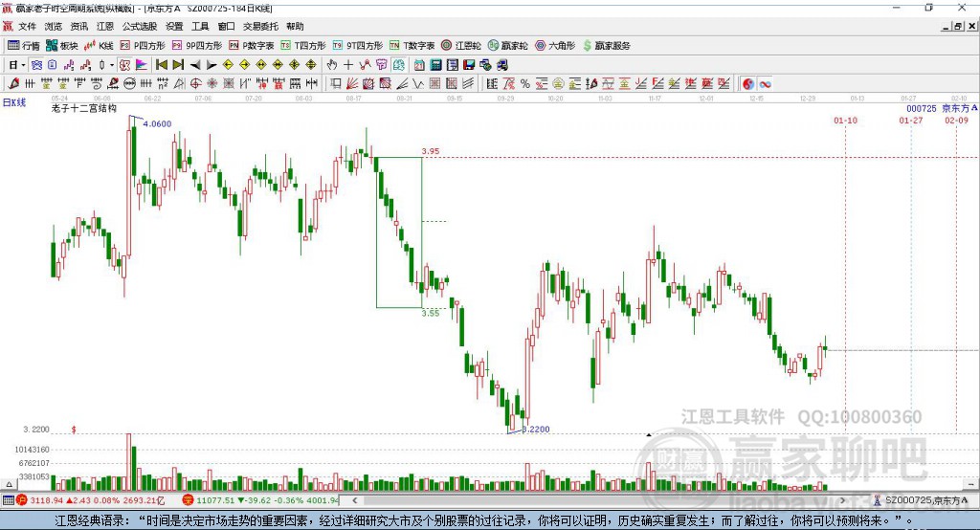Viewport: 980px width, 530px height.
Task: Select the 02-09 date marker
Action: (956, 120)
